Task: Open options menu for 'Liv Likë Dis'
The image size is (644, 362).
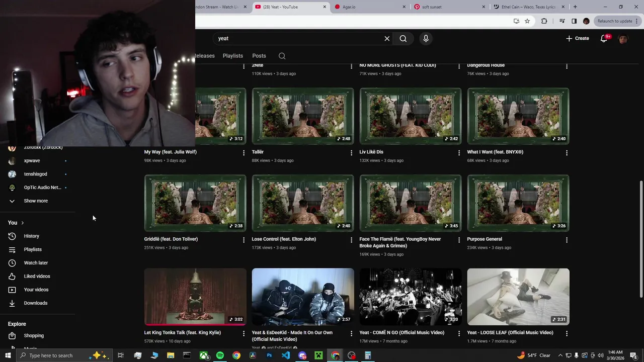Action: (459, 153)
